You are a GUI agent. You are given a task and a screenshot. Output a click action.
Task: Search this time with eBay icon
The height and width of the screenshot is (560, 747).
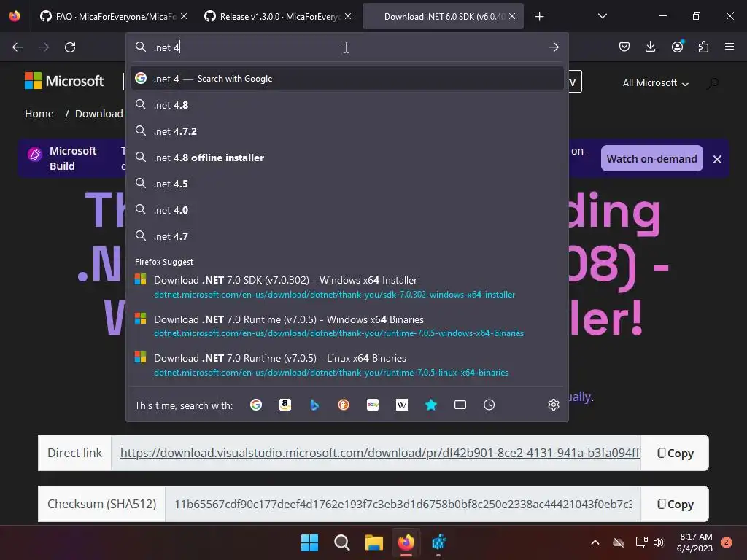pos(373,405)
